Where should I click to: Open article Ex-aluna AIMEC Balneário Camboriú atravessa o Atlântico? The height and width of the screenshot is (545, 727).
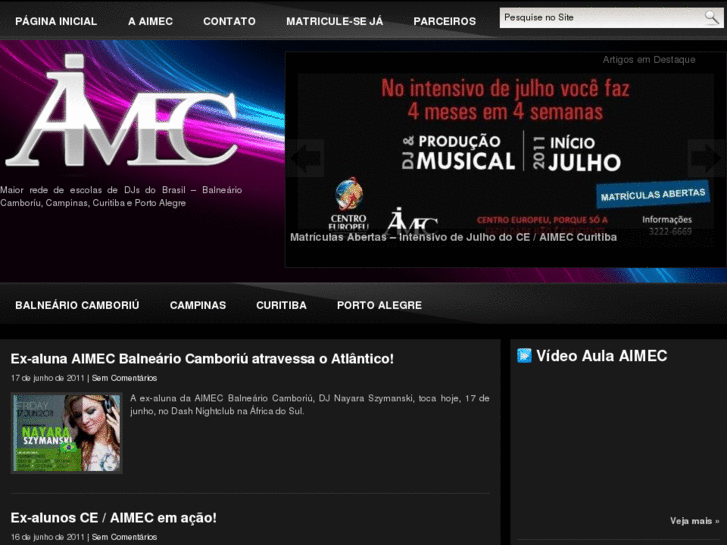[202, 359]
